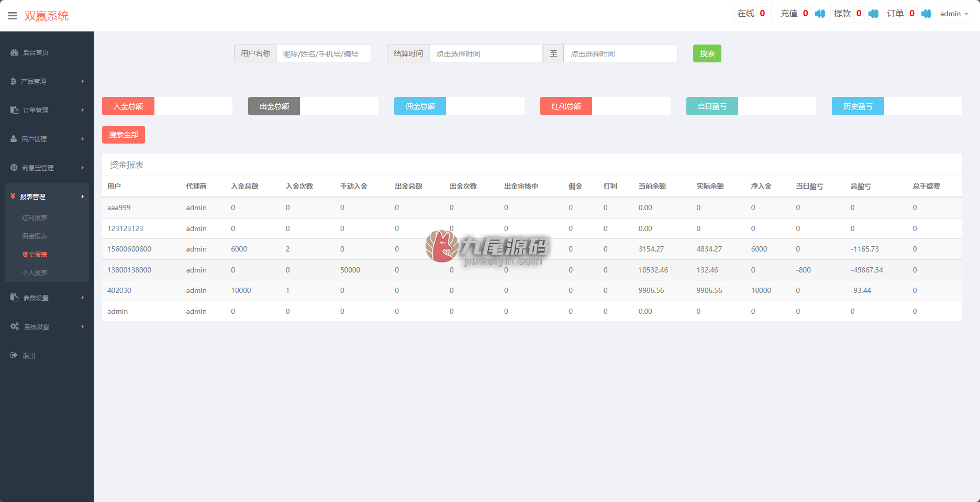Toggle the 提款 alert speaker icon
The height and width of the screenshot is (502, 980).
[x=873, y=14]
